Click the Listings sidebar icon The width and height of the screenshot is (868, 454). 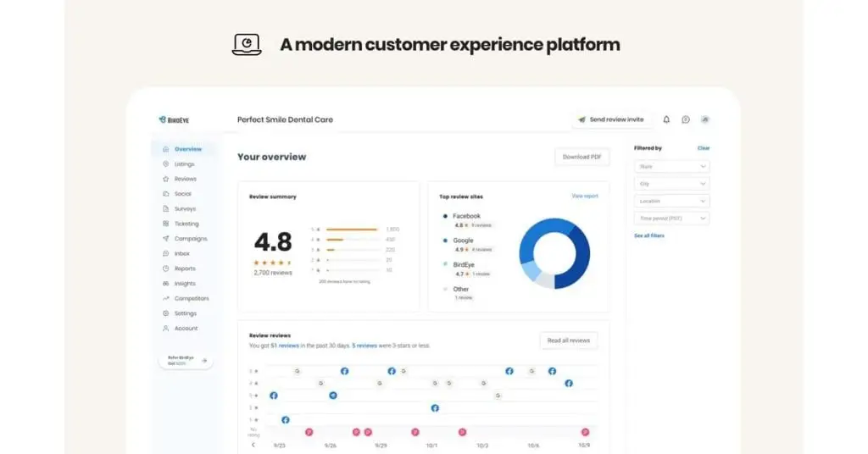(165, 163)
